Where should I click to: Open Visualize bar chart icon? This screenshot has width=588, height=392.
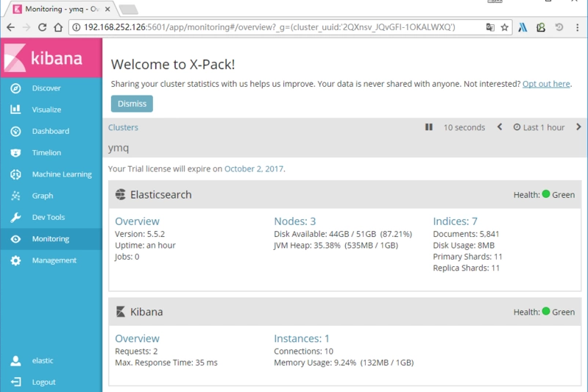15,110
